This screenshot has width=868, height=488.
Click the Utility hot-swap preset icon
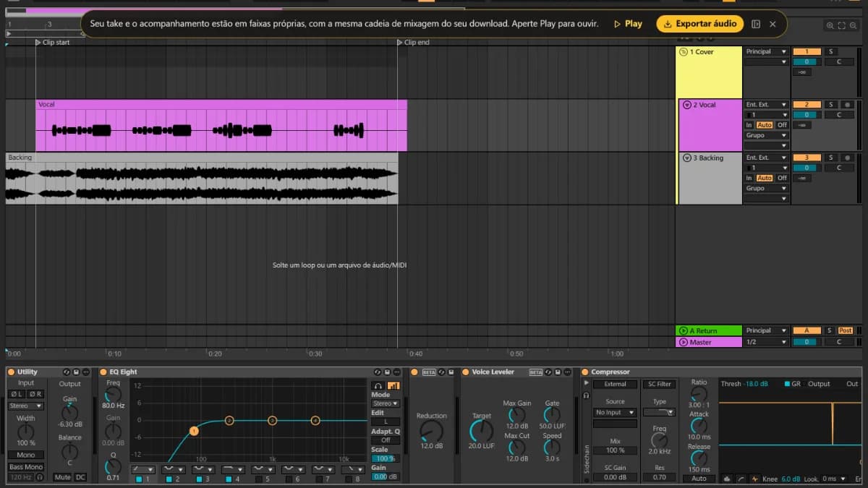click(x=67, y=372)
